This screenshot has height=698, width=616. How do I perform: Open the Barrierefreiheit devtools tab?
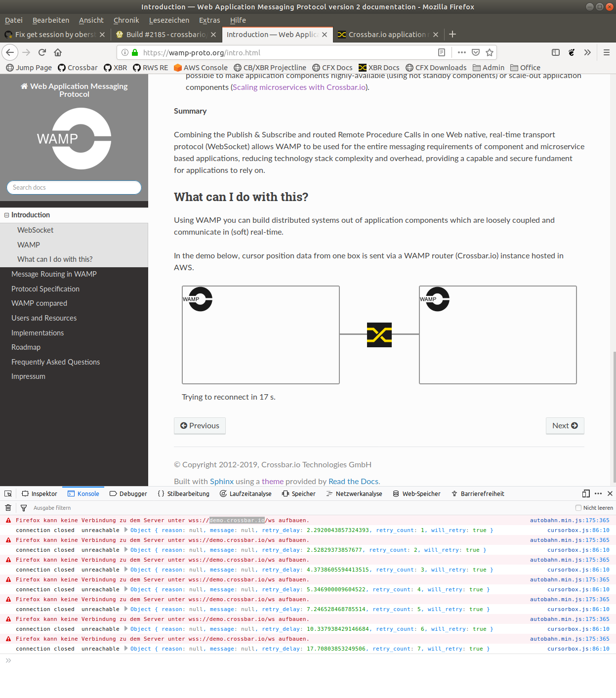[478, 493]
